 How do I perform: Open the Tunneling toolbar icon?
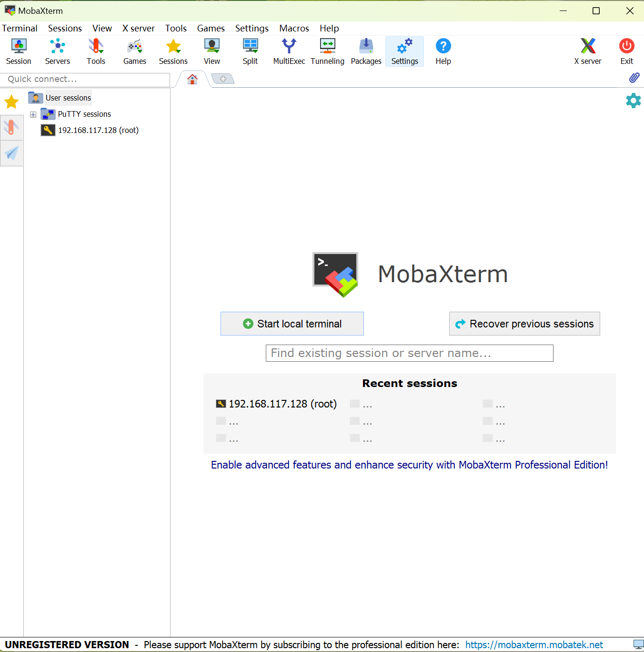click(x=328, y=51)
